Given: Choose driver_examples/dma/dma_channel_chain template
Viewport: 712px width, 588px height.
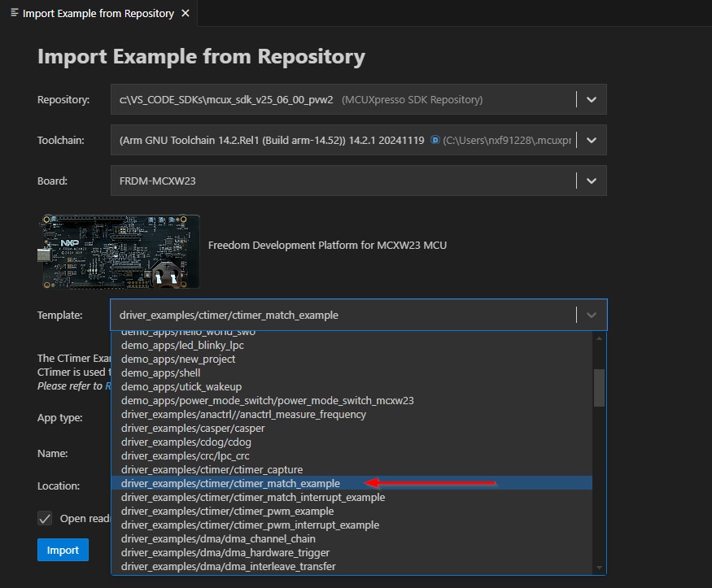Looking at the screenshot, I should pyautogui.click(x=218, y=538).
